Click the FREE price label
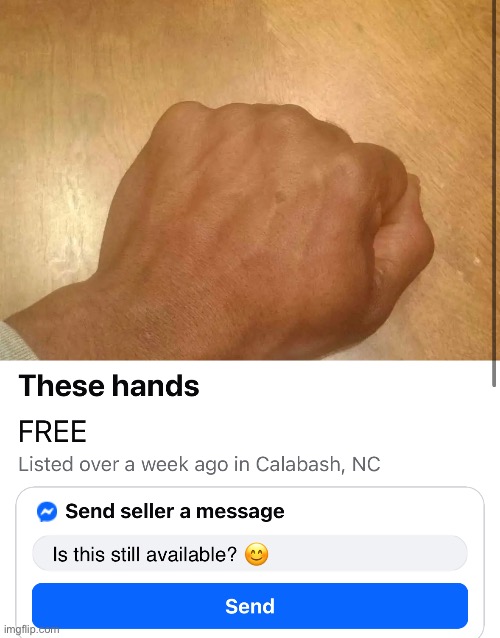The width and height of the screenshot is (500, 638). click(52, 431)
